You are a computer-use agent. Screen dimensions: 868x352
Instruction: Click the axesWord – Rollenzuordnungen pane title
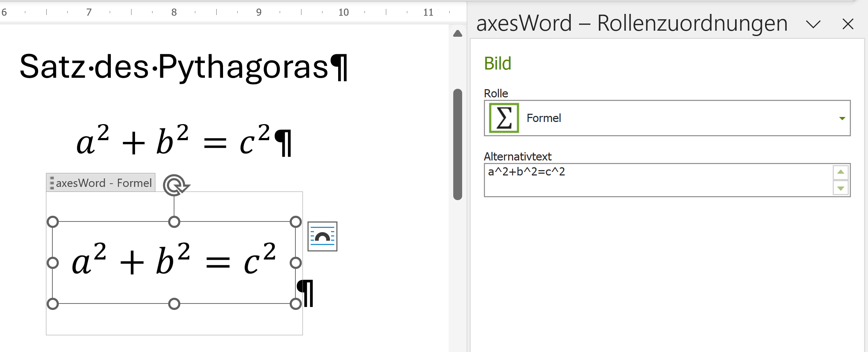pos(632,24)
